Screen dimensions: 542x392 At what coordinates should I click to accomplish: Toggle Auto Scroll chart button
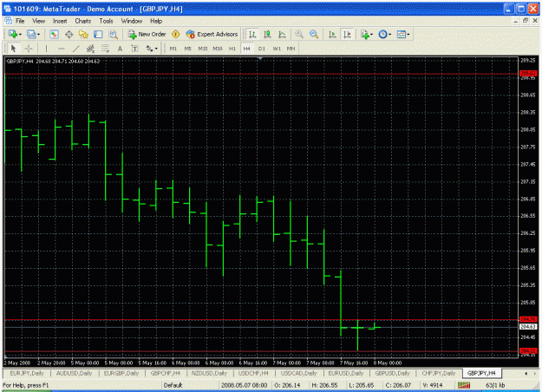pyautogui.click(x=332, y=34)
